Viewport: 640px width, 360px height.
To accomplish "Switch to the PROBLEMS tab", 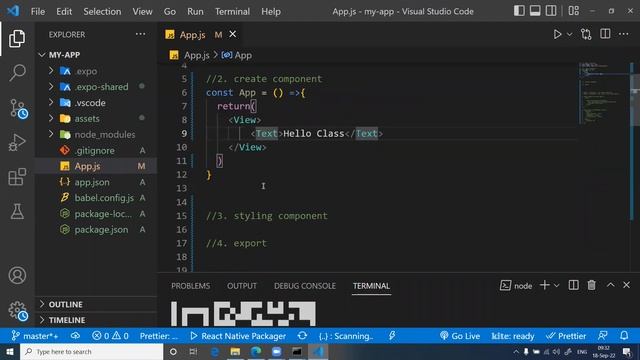I will coord(191,286).
